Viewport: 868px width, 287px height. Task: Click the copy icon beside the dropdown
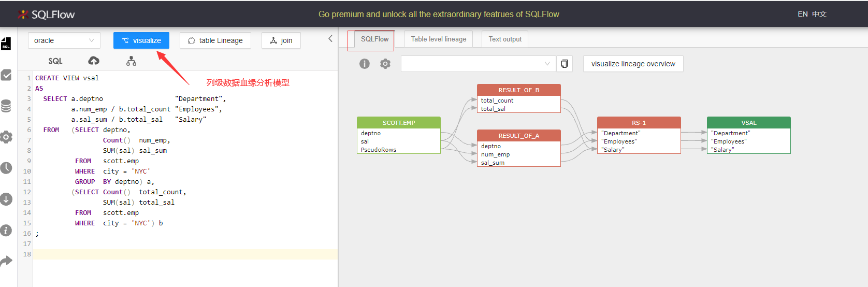click(565, 64)
